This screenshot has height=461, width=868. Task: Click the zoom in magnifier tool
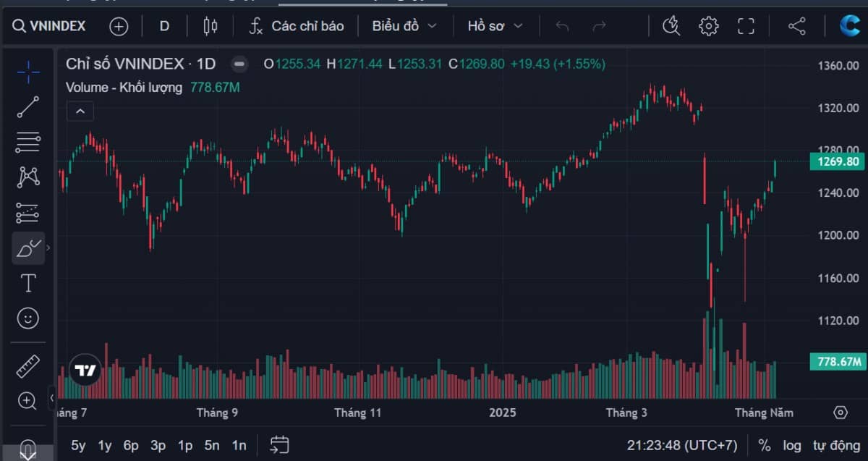(x=28, y=401)
